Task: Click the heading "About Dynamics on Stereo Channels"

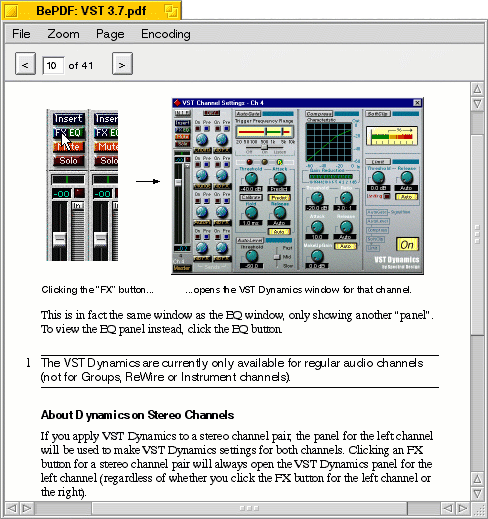Action: click(x=137, y=415)
